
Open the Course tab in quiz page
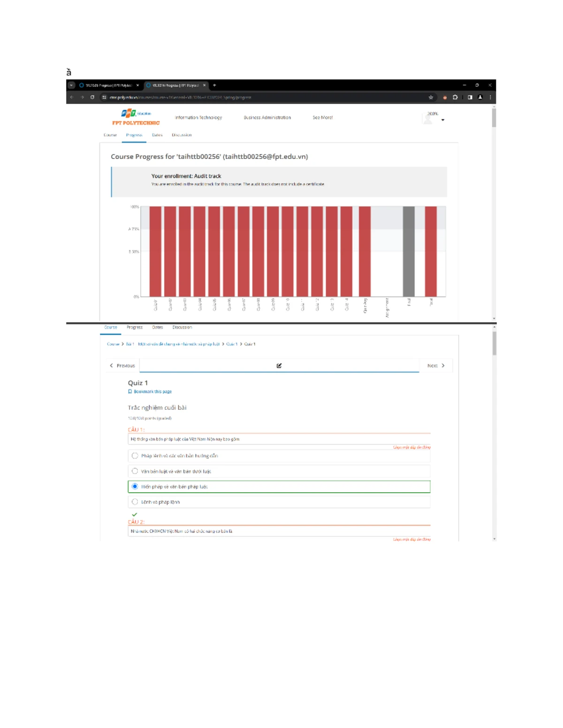point(111,327)
